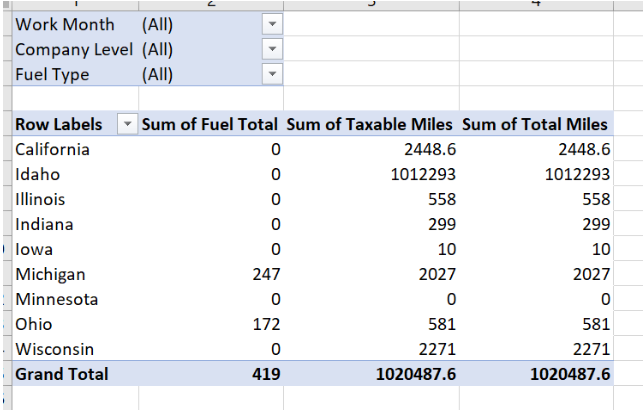Click Ohio's taxable miles 581

tap(442, 324)
